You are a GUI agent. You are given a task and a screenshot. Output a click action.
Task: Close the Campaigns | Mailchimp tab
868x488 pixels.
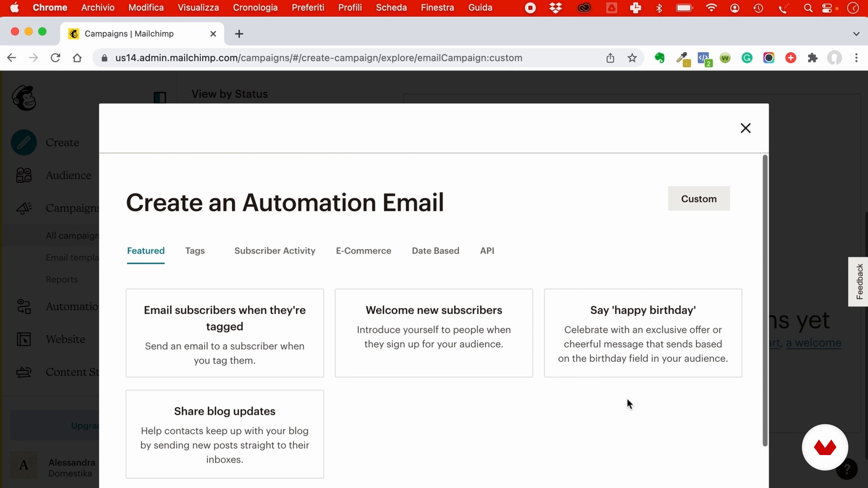pyautogui.click(x=213, y=34)
